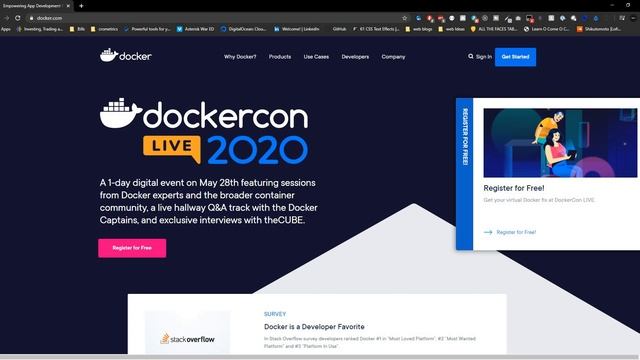Open the CSS Text Effects bookmark
640x360 pixels.
[376, 29]
